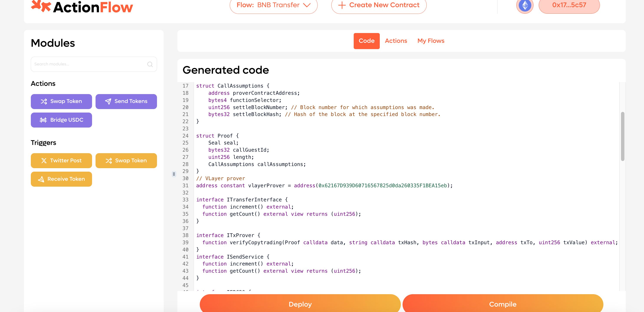
Task: Click the Generated code heading
Action: [x=226, y=70]
